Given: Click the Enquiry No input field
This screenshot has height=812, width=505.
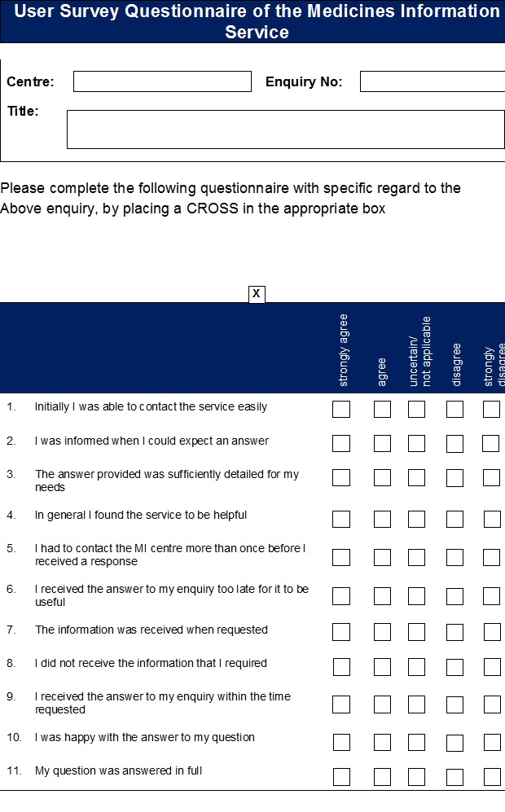Looking at the screenshot, I should click(433, 81).
